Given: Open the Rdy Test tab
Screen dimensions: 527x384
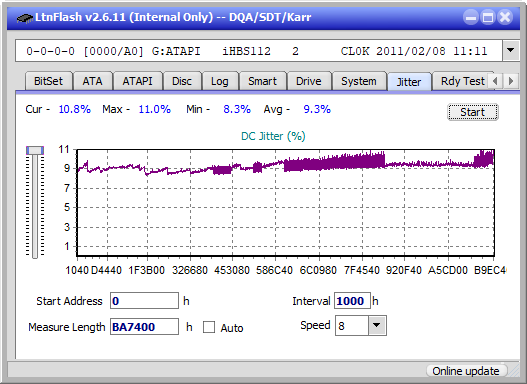Looking at the screenshot, I should [x=462, y=81].
